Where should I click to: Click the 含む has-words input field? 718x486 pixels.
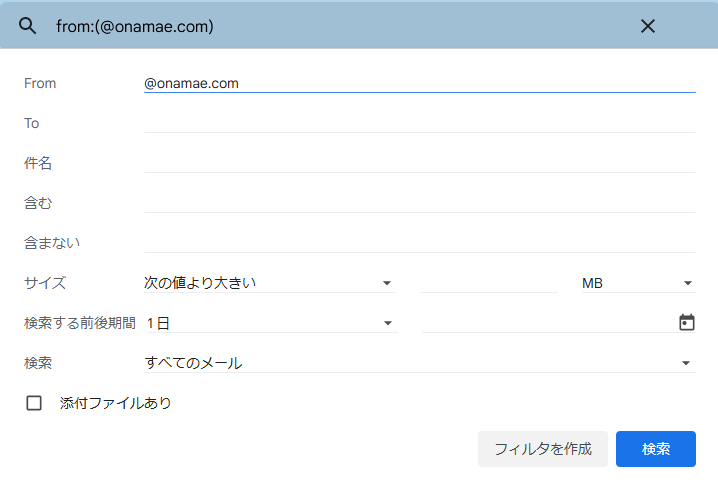click(419, 203)
